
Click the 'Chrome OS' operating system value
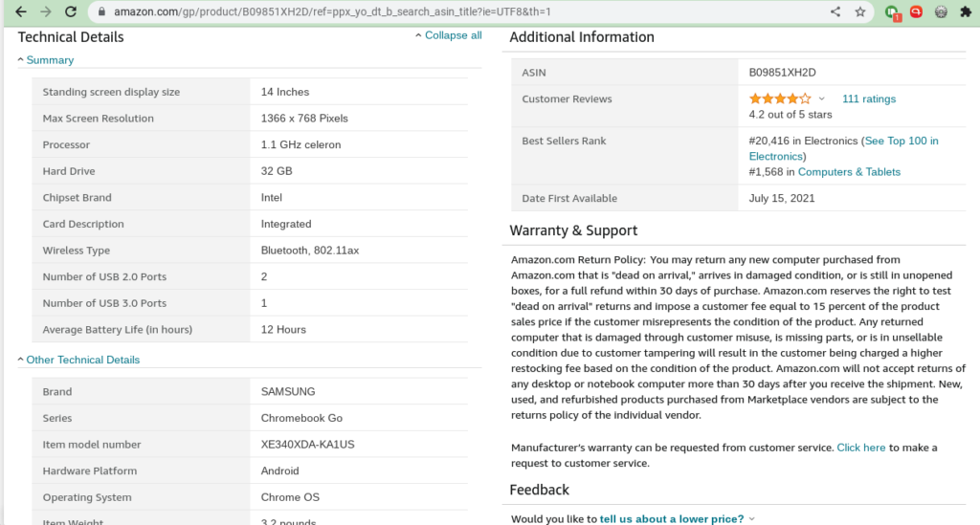290,497
